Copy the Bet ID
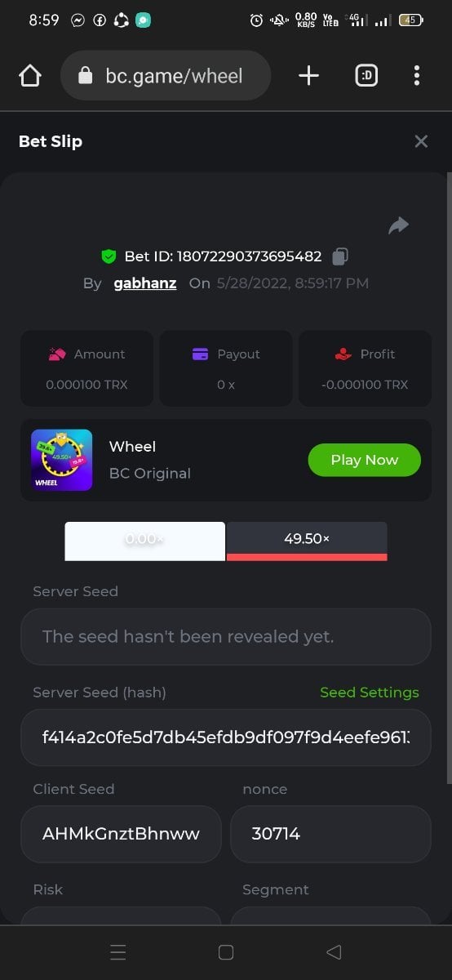Image resolution: width=452 pixels, height=980 pixels. click(340, 256)
